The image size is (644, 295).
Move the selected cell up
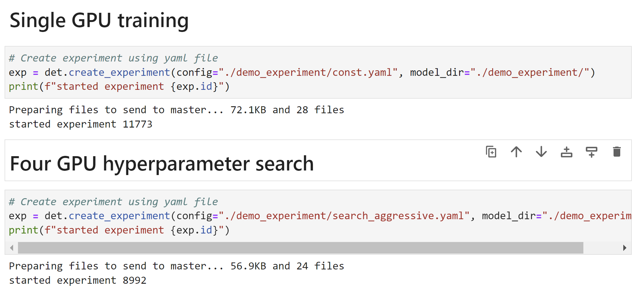point(516,152)
